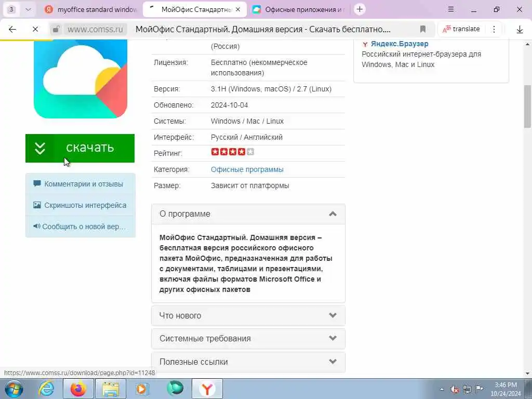
Task: Click the Windows / Mac / Linux text
Action: pyautogui.click(x=247, y=121)
